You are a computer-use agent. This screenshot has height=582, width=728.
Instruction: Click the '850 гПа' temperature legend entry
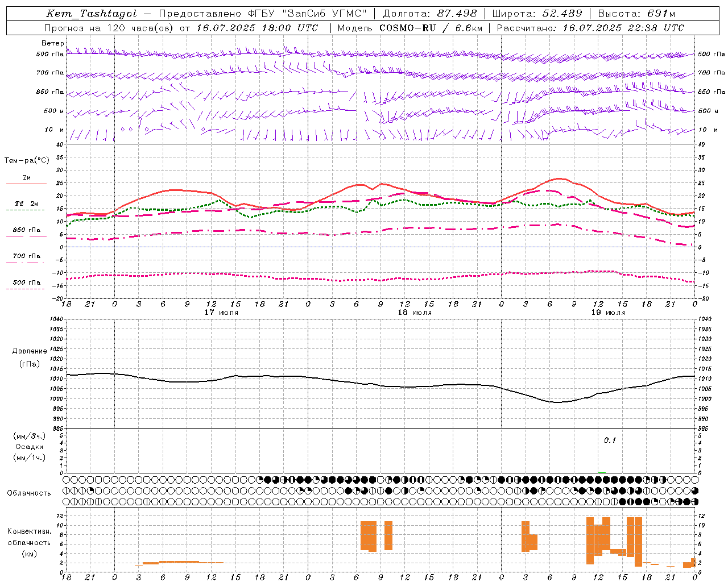pos(27,230)
